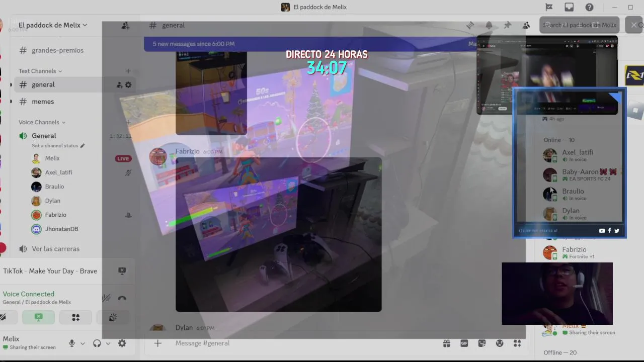Open the gift icon in message bar
This screenshot has height=362, width=644.
(446, 343)
